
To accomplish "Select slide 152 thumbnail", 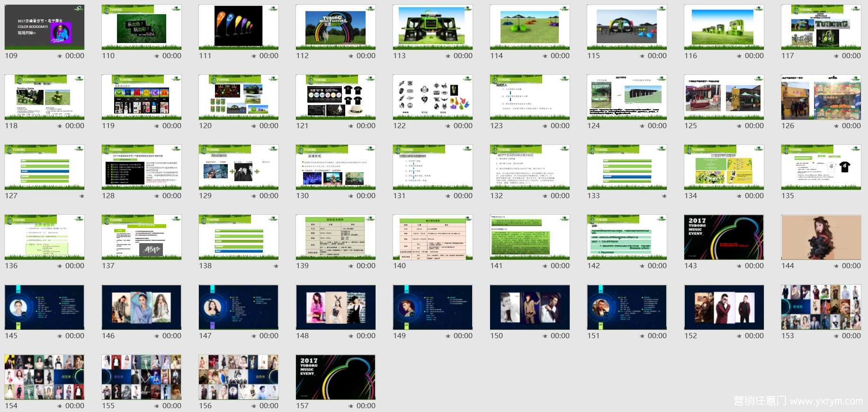I will [724, 307].
